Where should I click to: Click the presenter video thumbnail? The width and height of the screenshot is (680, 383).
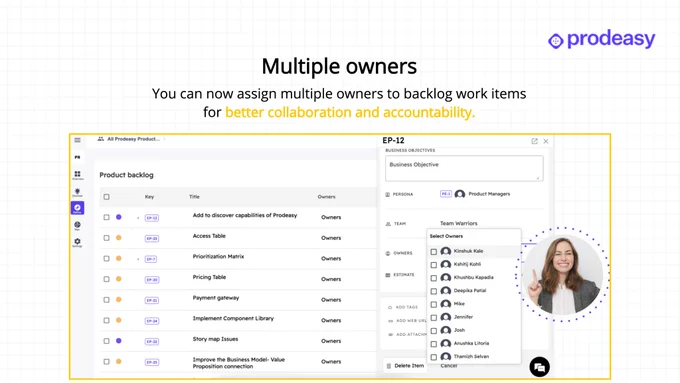pos(562,274)
